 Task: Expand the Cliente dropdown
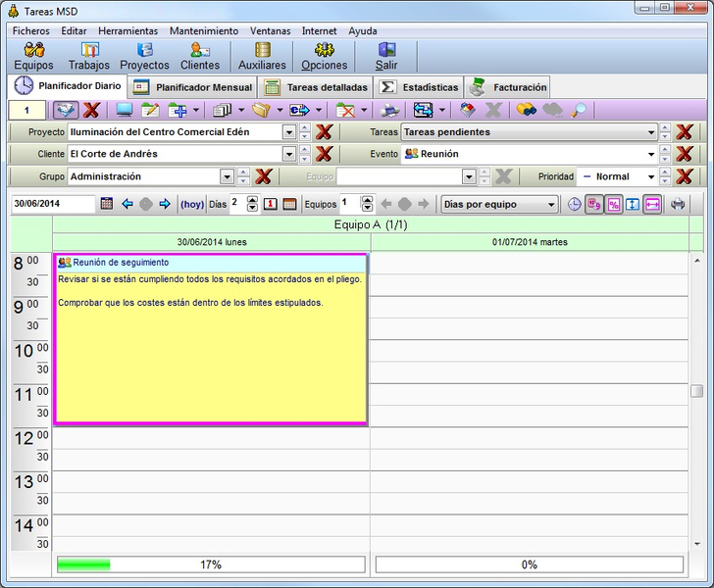(x=289, y=154)
